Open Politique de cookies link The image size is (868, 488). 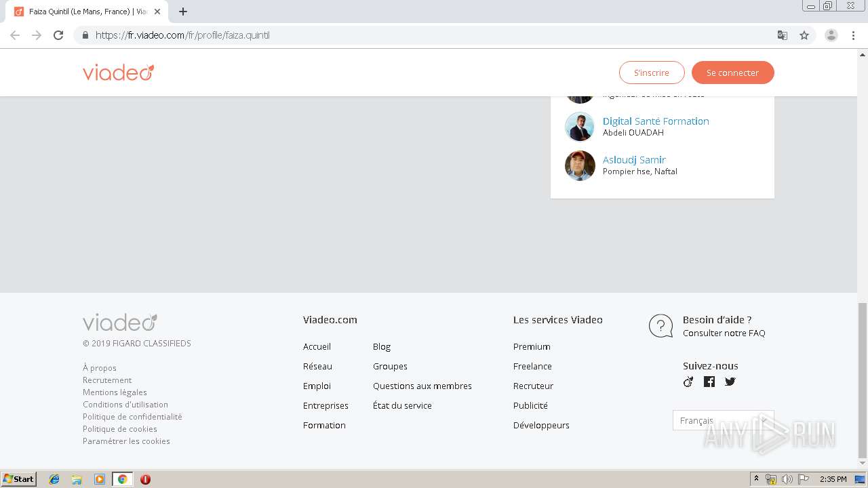(120, 429)
